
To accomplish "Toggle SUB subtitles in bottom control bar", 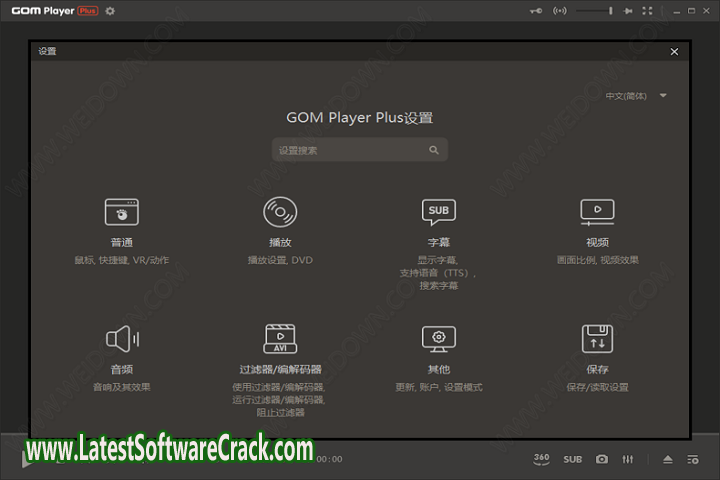I will (572, 460).
